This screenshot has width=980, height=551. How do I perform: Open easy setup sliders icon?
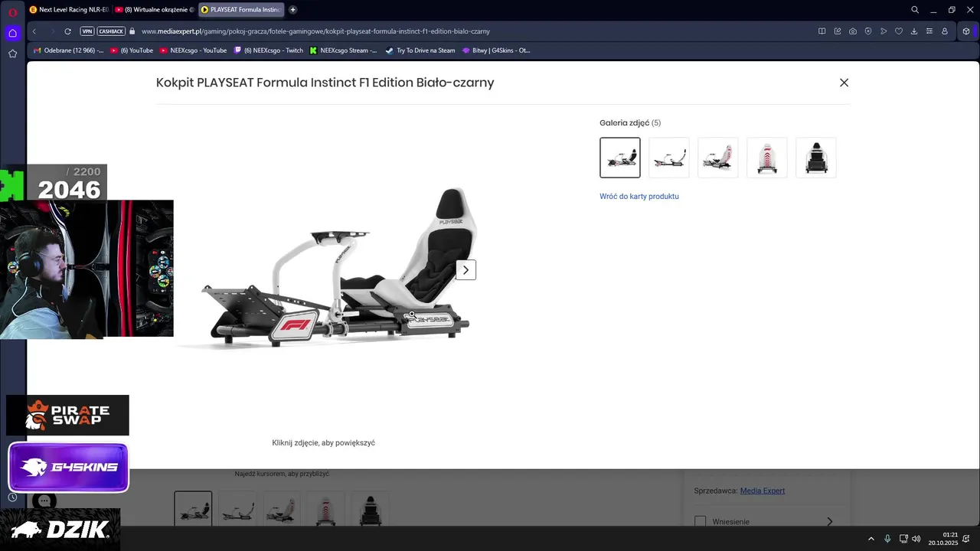[929, 31]
